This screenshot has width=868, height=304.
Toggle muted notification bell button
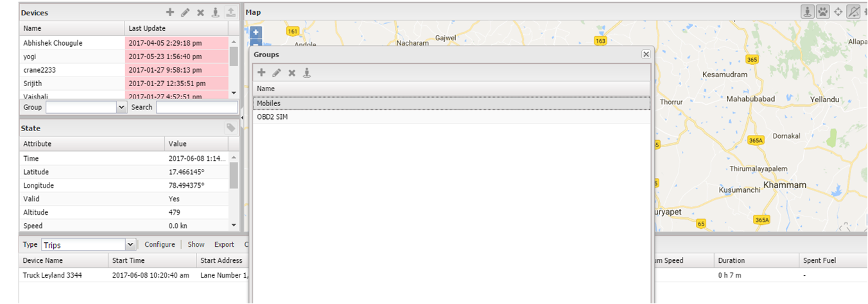pyautogui.click(x=854, y=12)
